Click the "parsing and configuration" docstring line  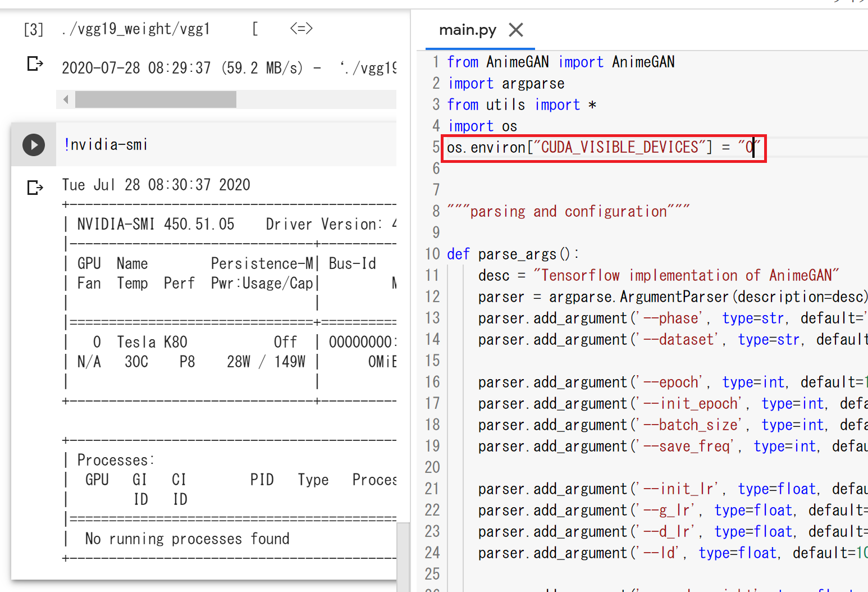568,212
